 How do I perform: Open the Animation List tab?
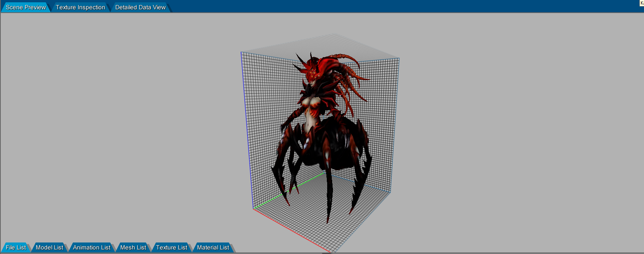pyautogui.click(x=92, y=247)
